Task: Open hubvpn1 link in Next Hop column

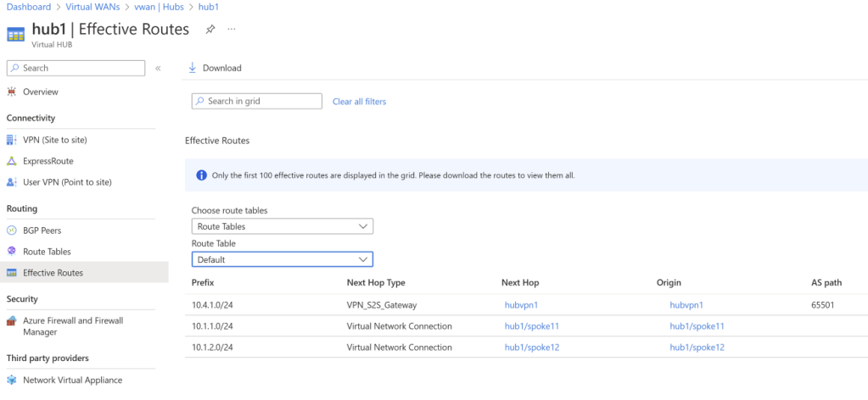Action: coord(522,305)
